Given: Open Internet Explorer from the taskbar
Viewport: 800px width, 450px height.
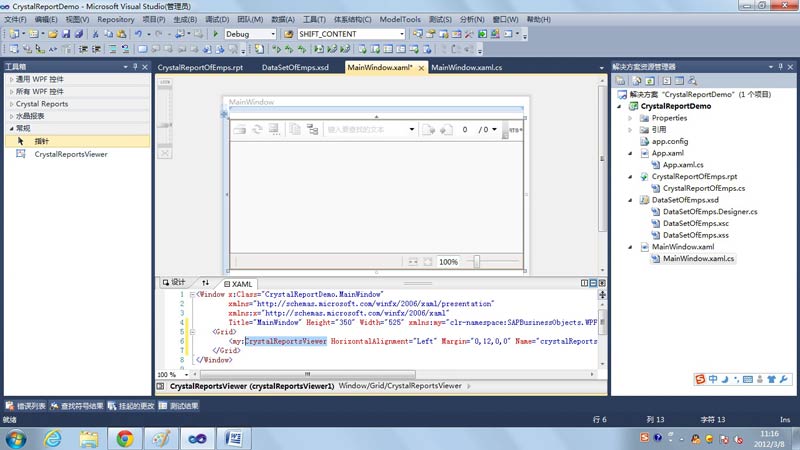Looking at the screenshot, I should tap(53, 439).
